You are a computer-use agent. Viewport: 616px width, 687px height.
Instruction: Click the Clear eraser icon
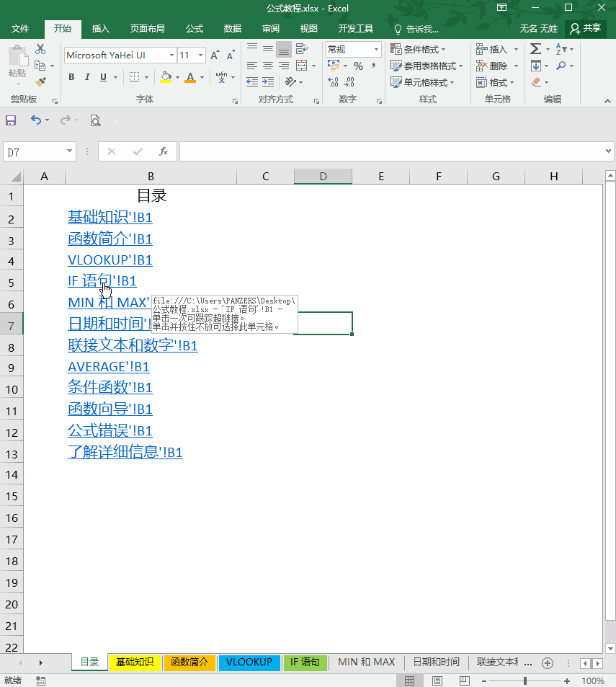pyautogui.click(x=536, y=82)
